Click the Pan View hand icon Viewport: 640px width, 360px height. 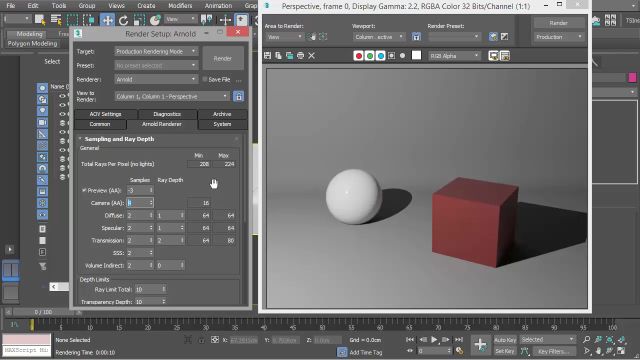coord(598,351)
